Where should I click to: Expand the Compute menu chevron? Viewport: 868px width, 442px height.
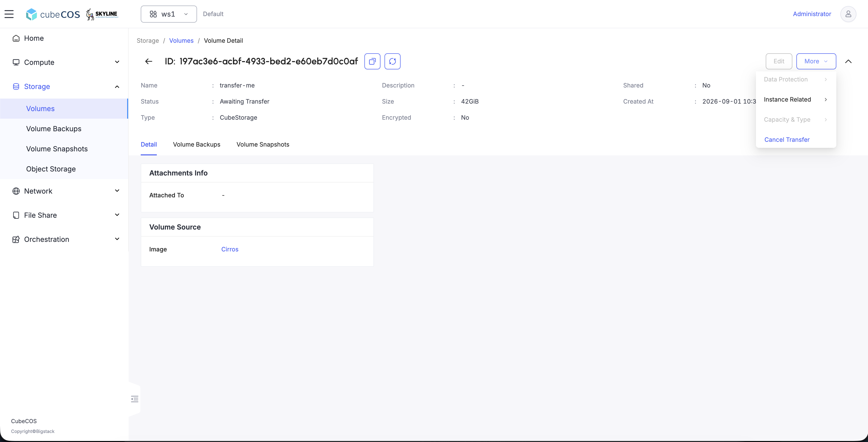pyautogui.click(x=117, y=62)
